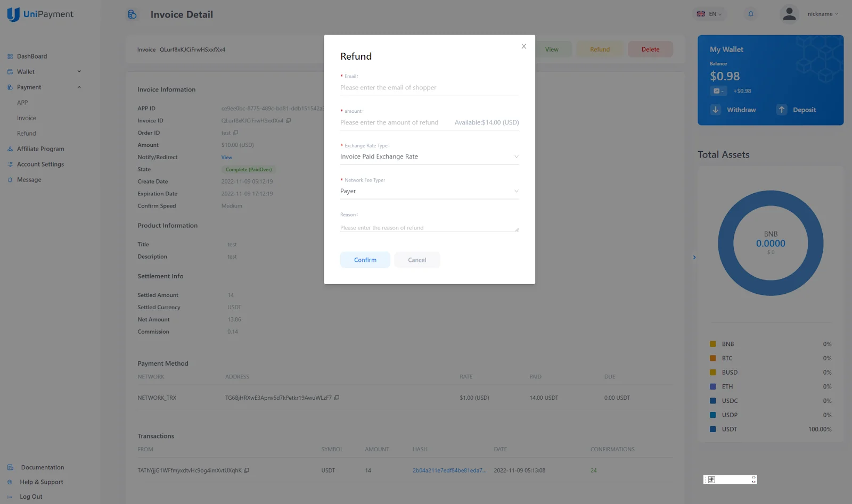The image size is (852, 504).
Task: Expand the EN language selector
Action: point(709,14)
